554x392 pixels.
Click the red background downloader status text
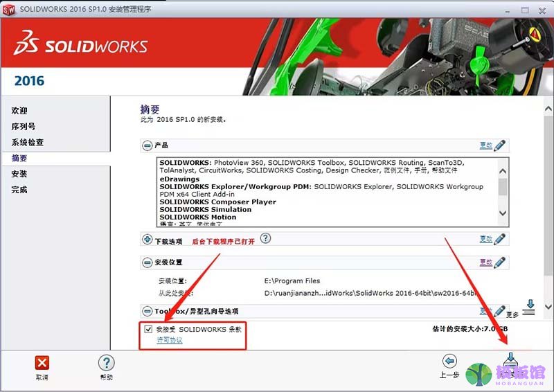tap(223, 242)
